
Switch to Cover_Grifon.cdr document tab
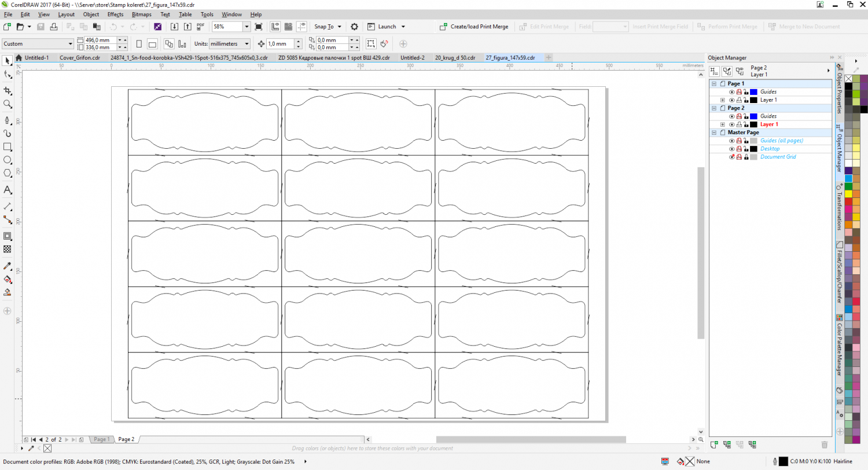pos(80,58)
